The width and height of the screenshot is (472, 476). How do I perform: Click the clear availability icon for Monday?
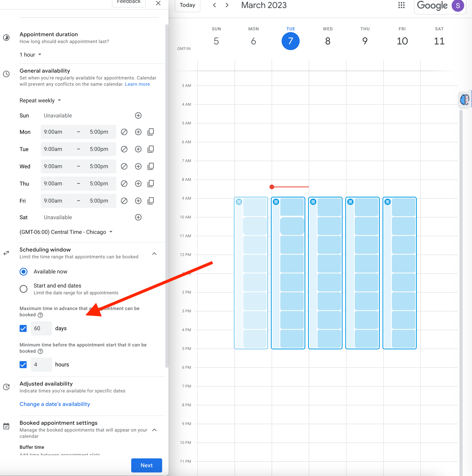[x=124, y=132]
